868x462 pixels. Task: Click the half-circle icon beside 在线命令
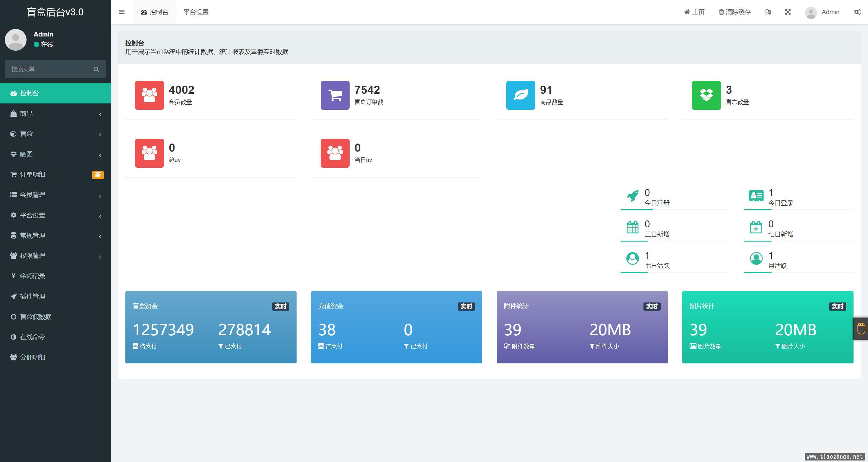coord(14,337)
